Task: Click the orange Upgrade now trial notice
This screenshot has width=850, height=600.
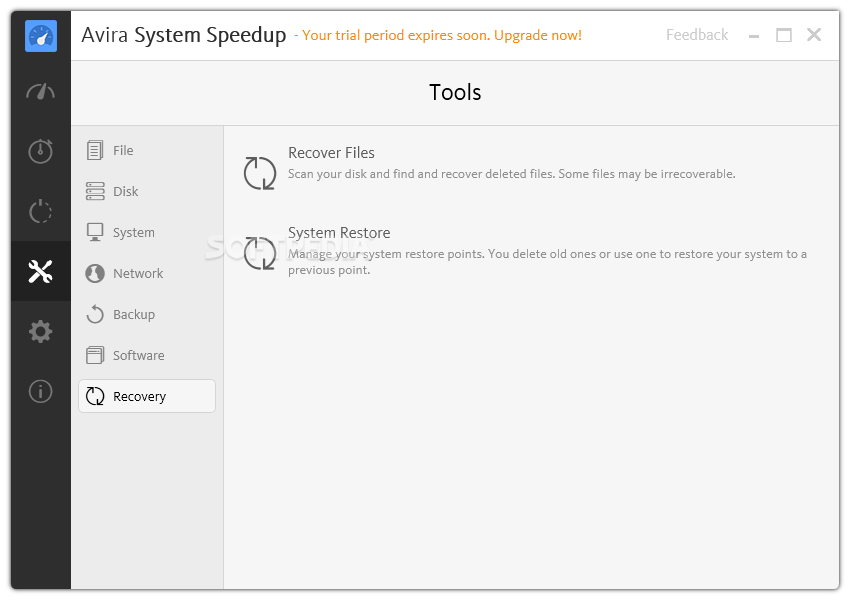Action: 438,35
